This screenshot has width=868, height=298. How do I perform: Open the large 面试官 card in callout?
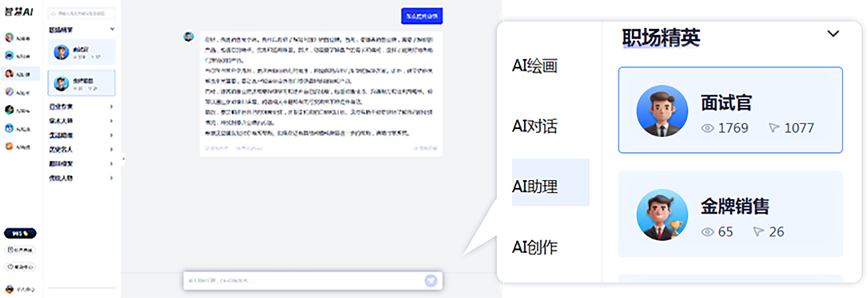click(730, 110)
